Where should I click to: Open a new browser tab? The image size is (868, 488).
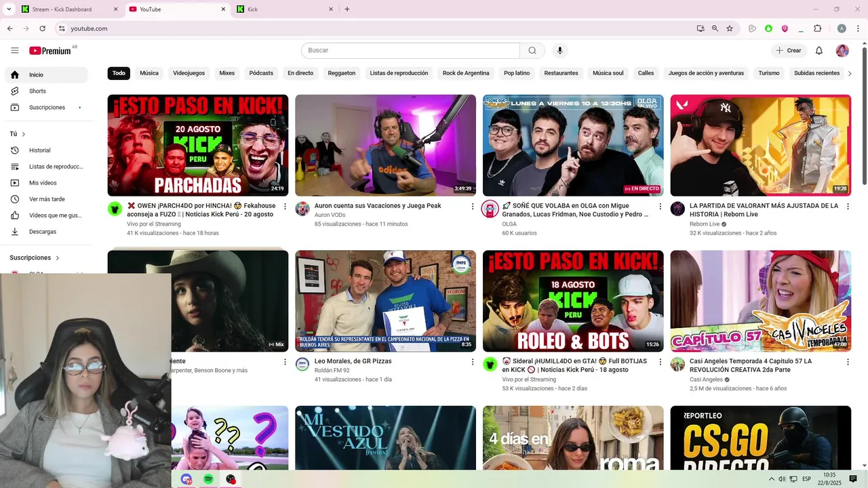347,9
